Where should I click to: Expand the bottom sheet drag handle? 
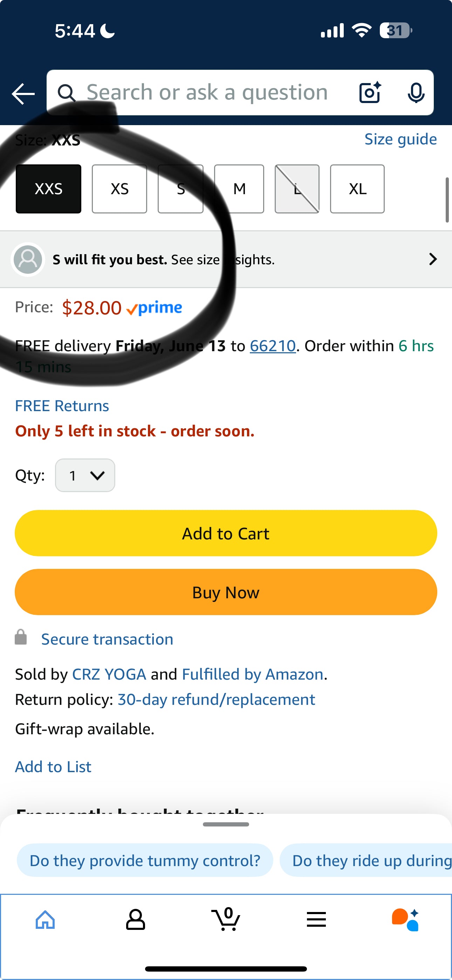226,824
